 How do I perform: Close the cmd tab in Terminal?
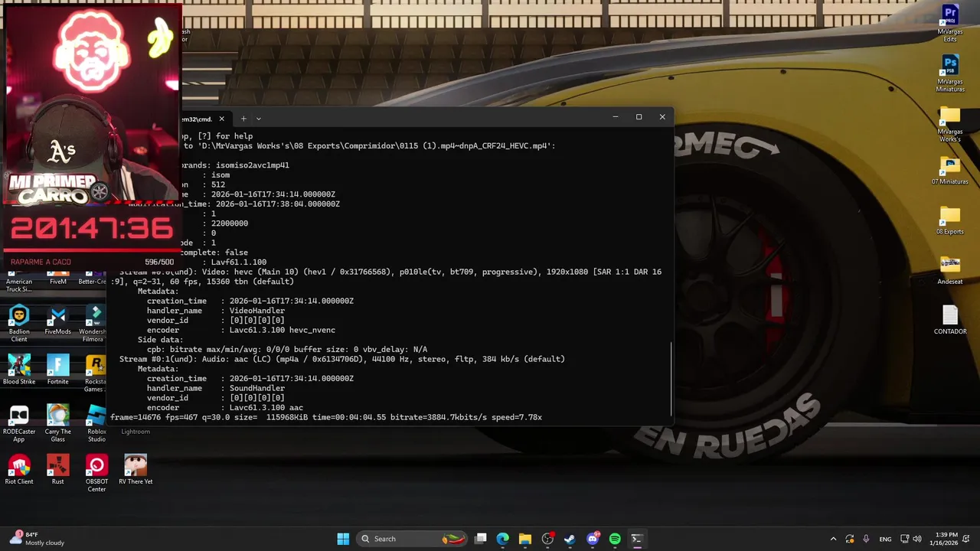[221, 119]
